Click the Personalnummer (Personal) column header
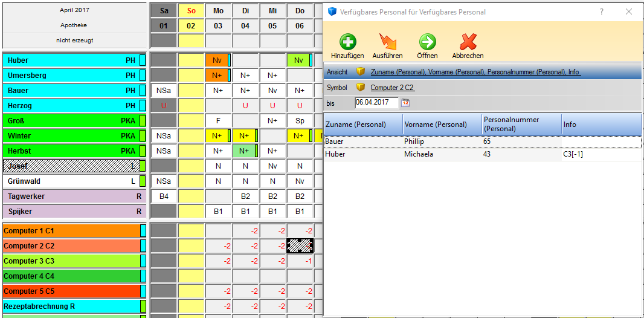 pyautogui.click(x=521, y=125)
